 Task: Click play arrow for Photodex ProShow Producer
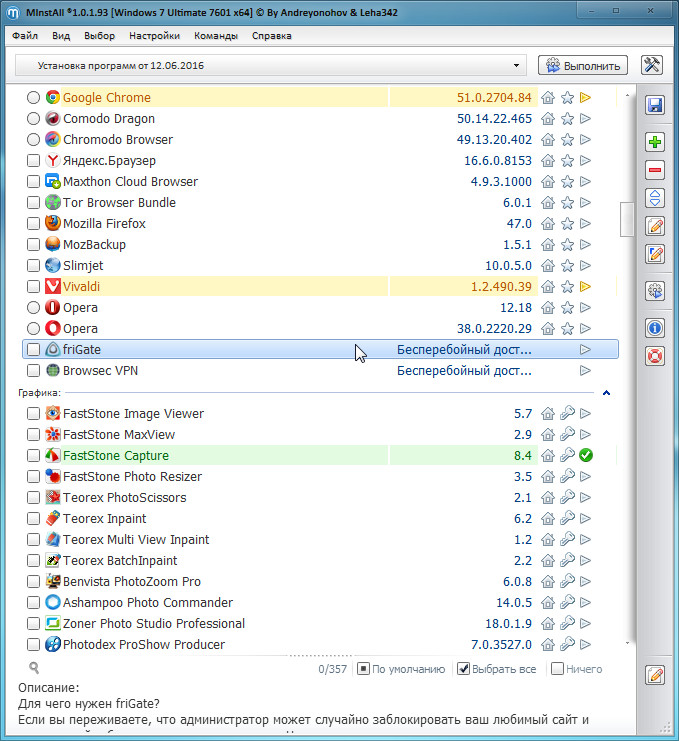[585, 644]
